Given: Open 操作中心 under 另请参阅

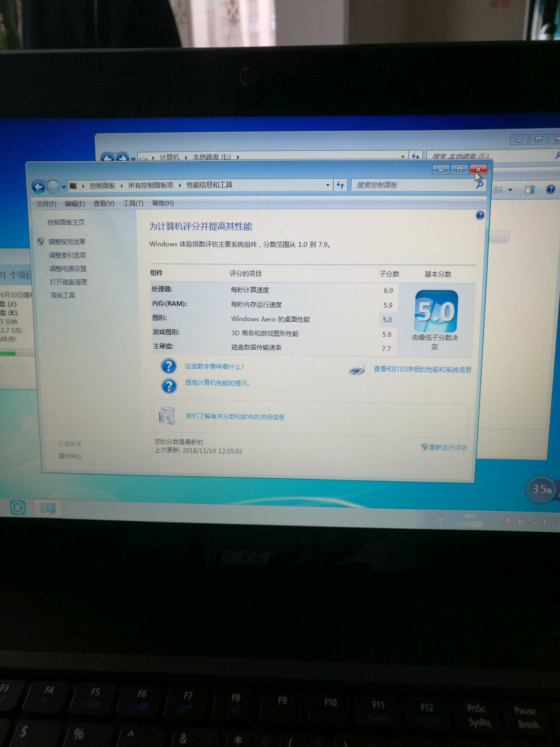Looking at the screenshot, I should [70, 456].
